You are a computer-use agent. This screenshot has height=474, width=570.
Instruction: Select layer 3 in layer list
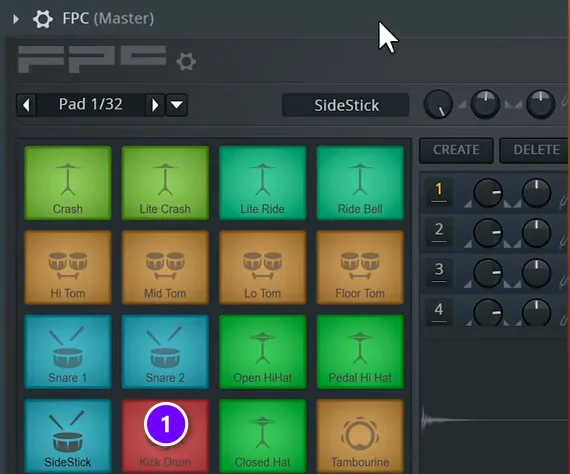click(439, 272)
